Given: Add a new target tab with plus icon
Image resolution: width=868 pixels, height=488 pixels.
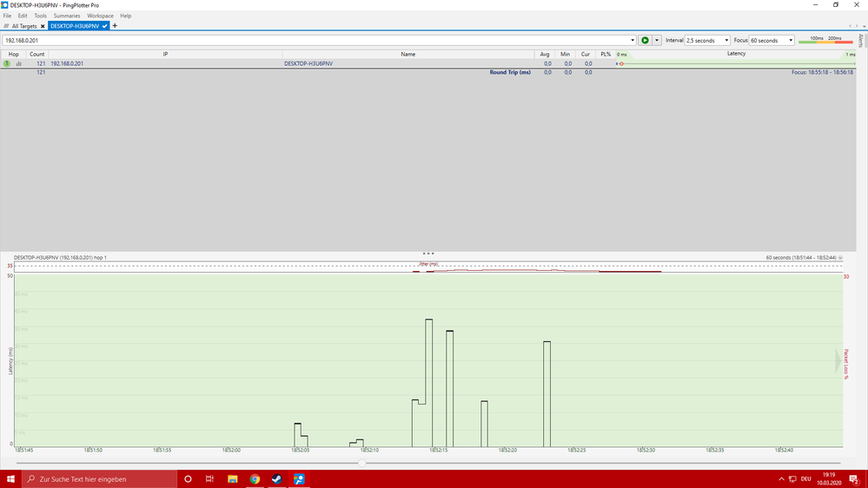Looking at the screenshot, I should 116,25.
